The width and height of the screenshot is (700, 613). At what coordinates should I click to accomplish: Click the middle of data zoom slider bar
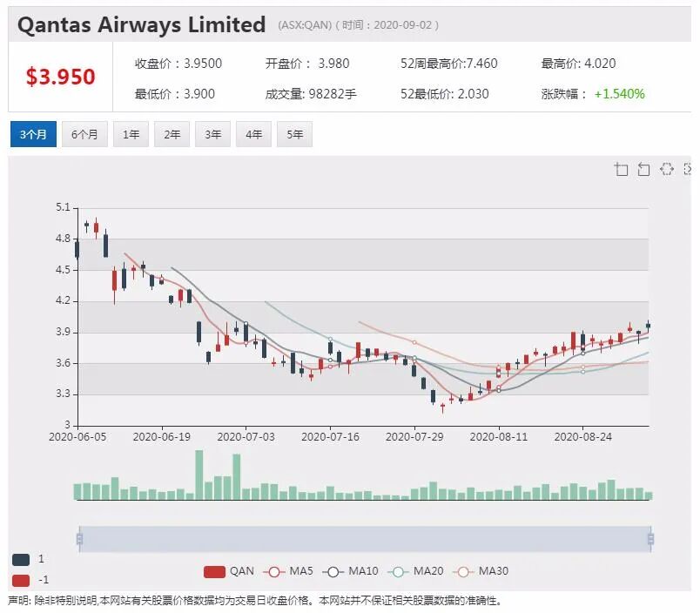365,539
